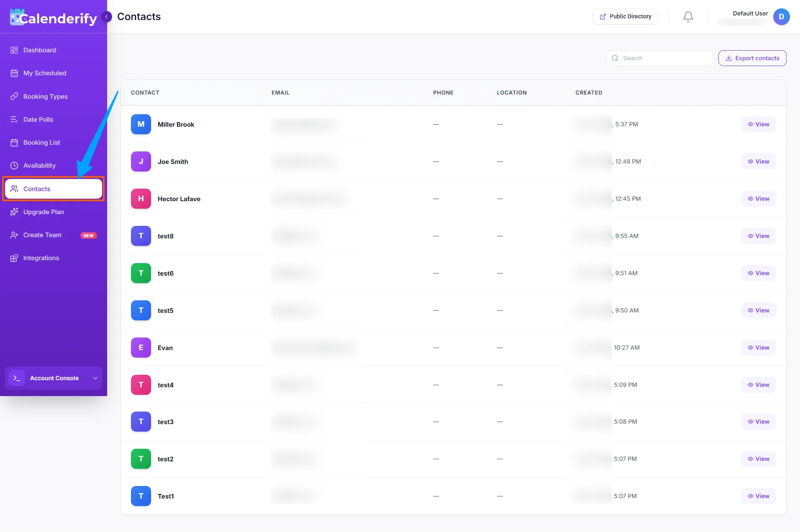Click inside the Search field
800x532 pixels.
click(659, 58)
